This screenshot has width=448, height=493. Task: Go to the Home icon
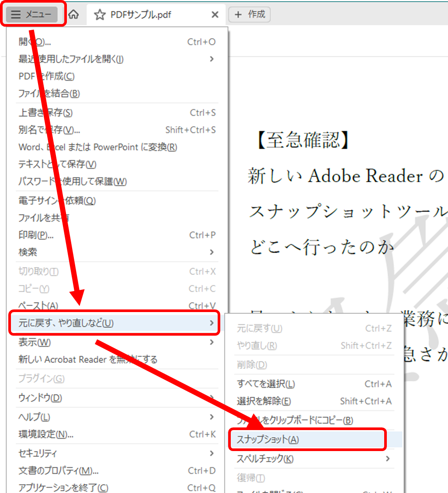click(x=73, y=14)
